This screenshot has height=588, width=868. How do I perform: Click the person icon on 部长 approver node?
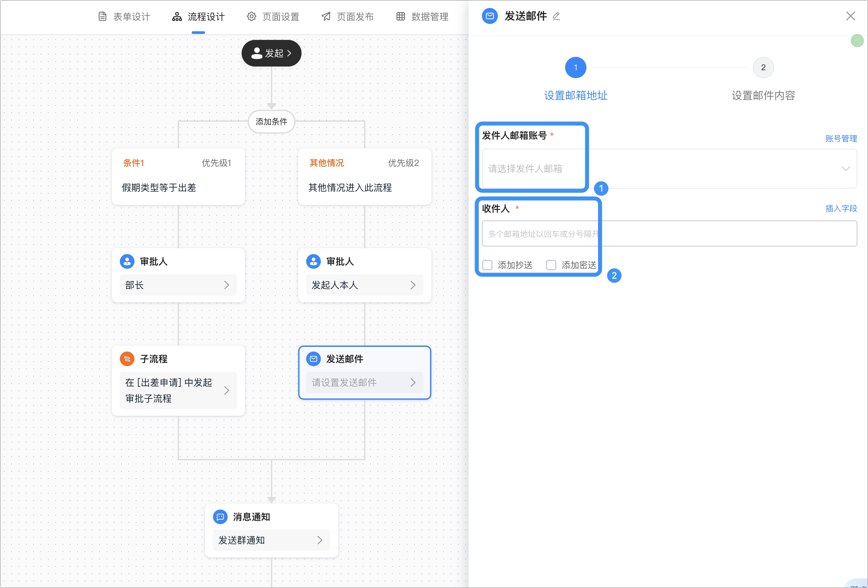coord(127,261)
